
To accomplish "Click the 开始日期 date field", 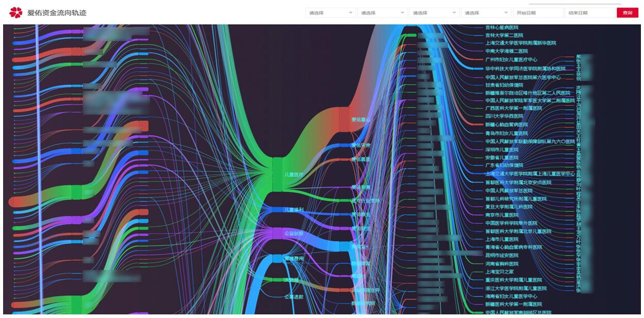I will 538,13.
